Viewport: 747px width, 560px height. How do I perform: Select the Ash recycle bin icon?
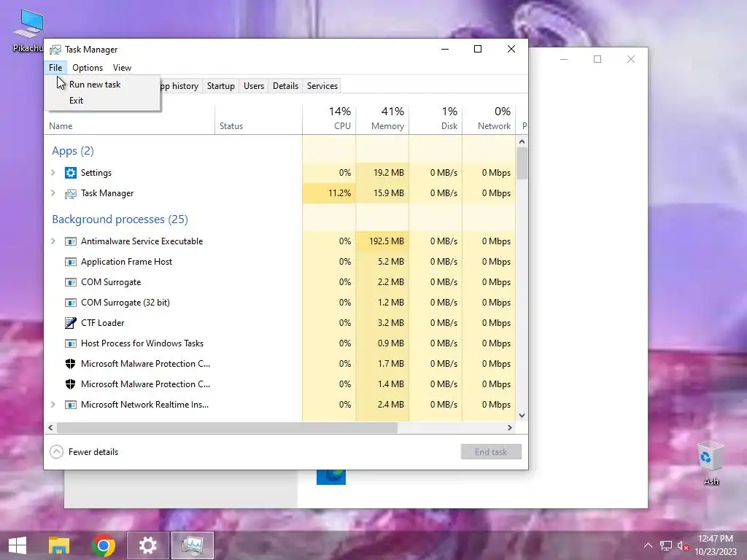(x=710, y=456)
